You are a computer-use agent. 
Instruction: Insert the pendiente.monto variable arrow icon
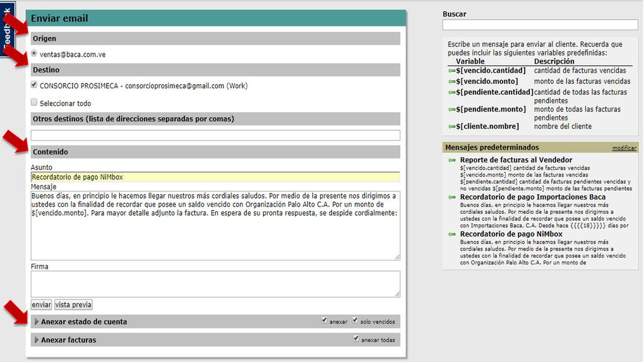click(x=451, y=109)
